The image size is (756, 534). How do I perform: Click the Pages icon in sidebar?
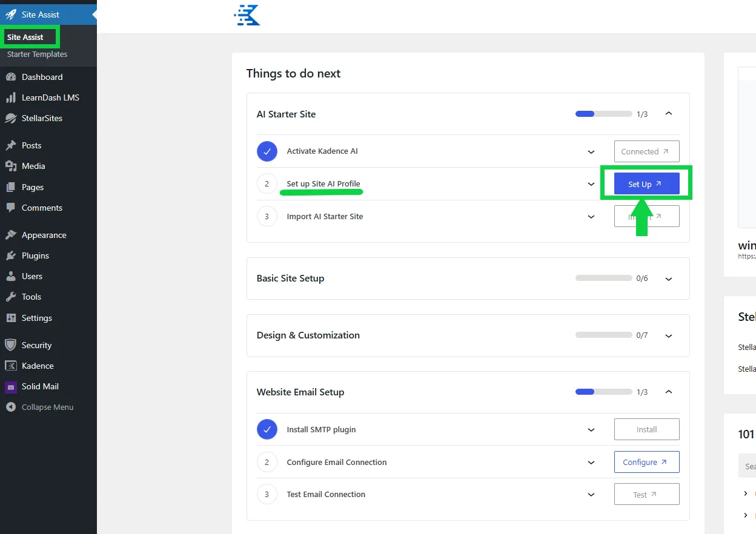tap(10, 187)
